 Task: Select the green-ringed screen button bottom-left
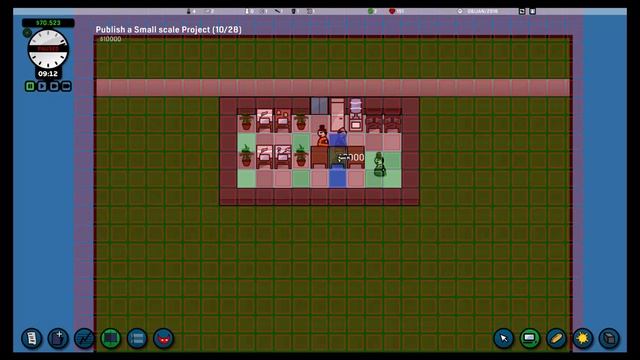pyautogui.click(x=111, y=338)
